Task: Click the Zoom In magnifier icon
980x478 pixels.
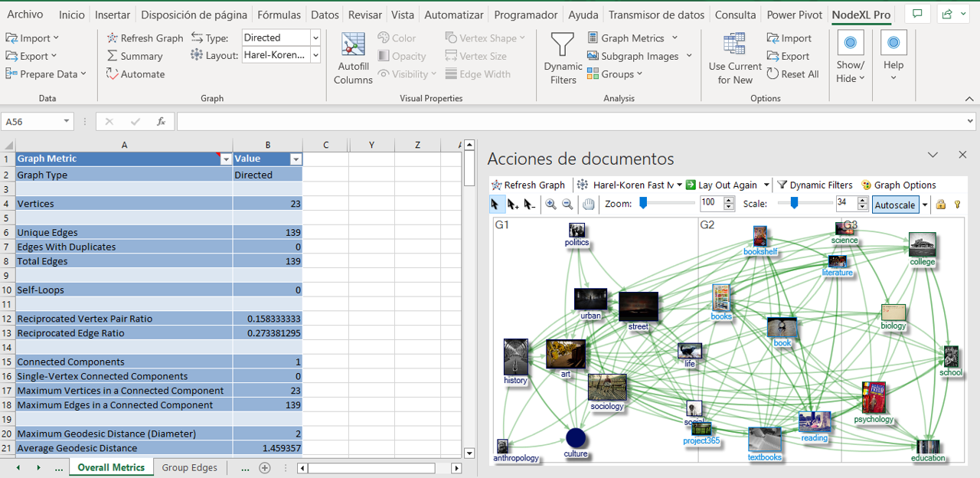Action: (551, 205)
